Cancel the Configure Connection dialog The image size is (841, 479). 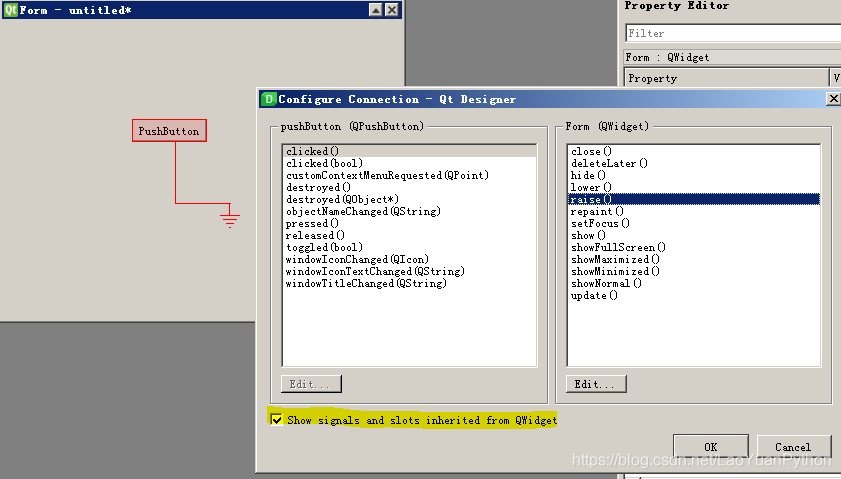click(x=793, y=447)
